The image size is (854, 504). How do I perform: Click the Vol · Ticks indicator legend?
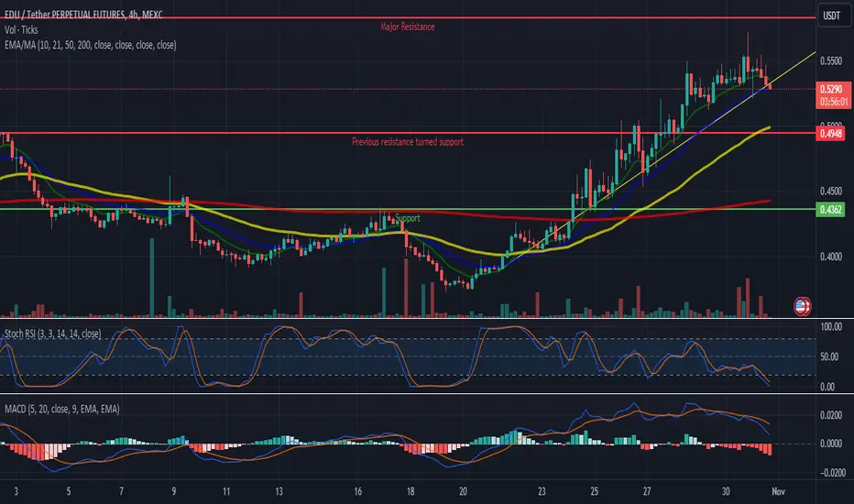[x=21, y=30]
